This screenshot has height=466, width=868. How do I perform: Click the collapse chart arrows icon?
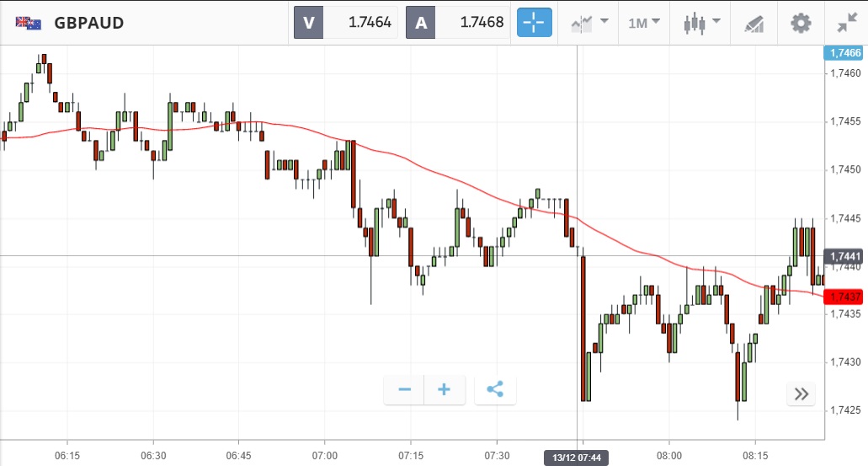point(847,23)
